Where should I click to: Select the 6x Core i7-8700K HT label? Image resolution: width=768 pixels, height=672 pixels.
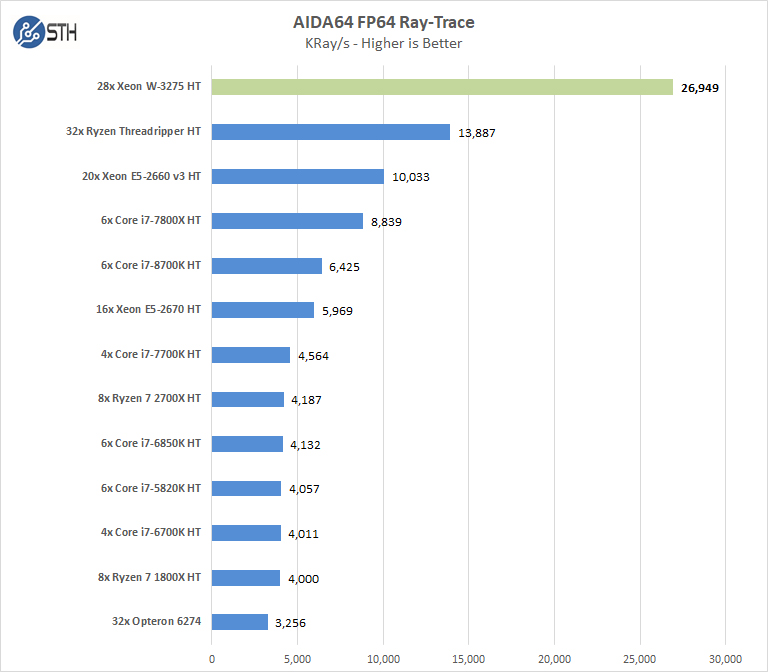151,265
